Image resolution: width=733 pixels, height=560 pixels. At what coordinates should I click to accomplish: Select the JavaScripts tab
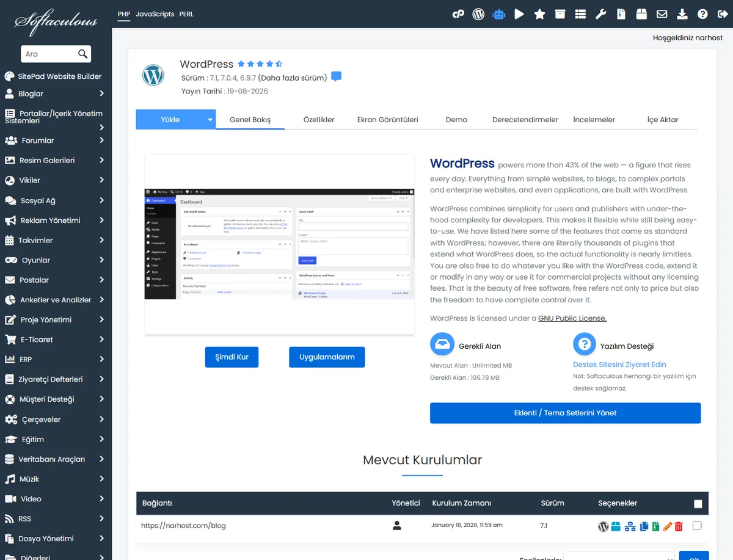pos(155,14)
